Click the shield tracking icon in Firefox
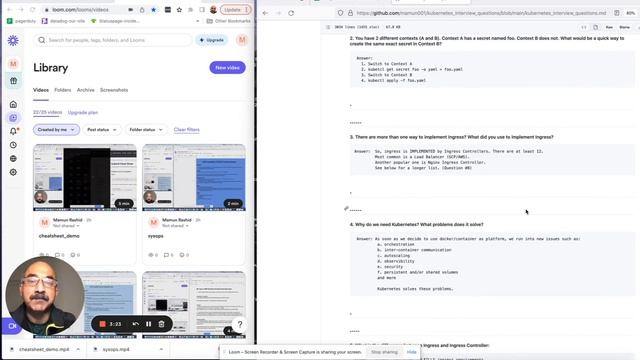The height and width of the screenshot is (360, 640). (x=340, y=13)
